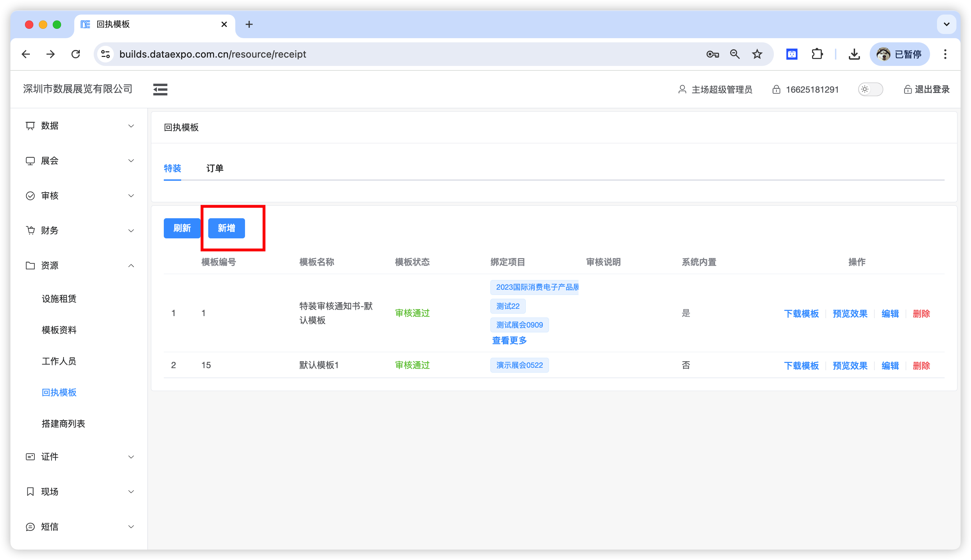This screenshot has width=971, height=560.
Task: Delete the 默认模板1 template row
Action: 921,365
